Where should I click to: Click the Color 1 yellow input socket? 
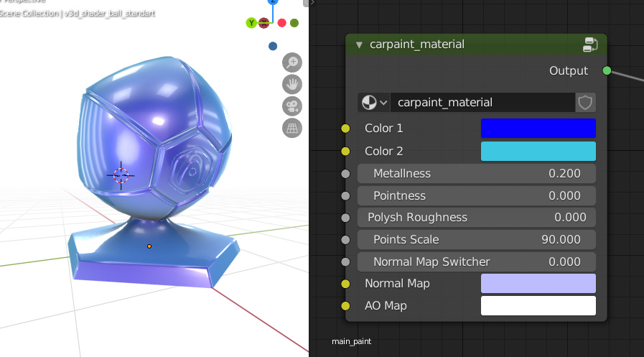click(345, 129)
